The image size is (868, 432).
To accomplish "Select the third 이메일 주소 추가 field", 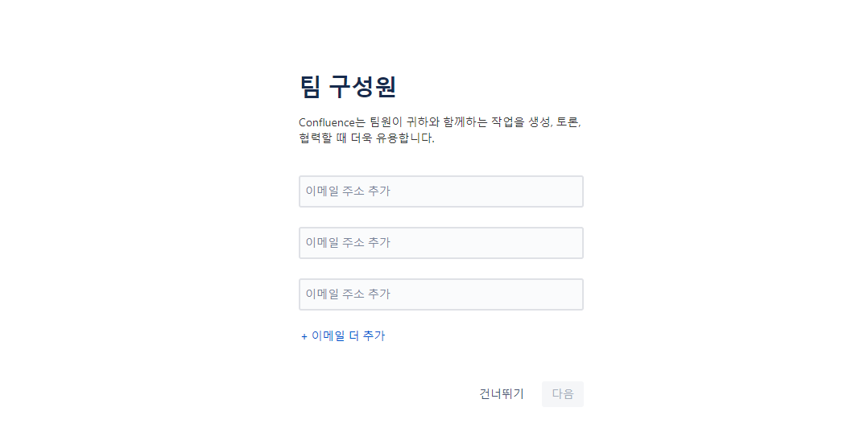I will [x=441, y=294].
